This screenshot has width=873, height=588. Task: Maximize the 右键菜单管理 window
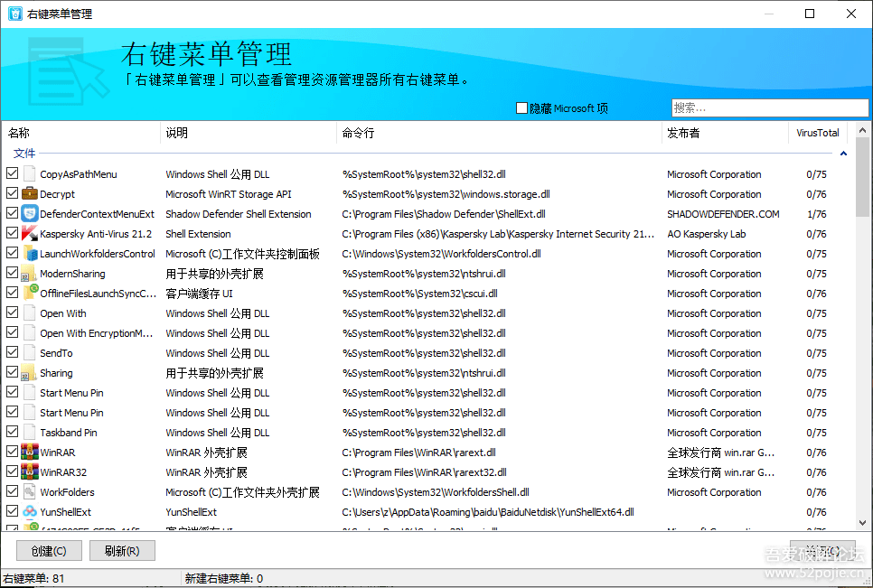(810, 14)
